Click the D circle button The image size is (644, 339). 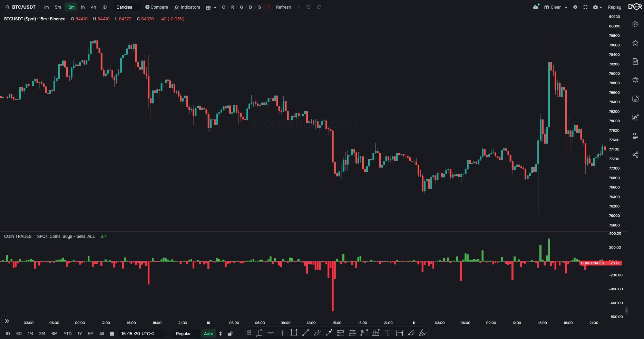tap(251, 7)
